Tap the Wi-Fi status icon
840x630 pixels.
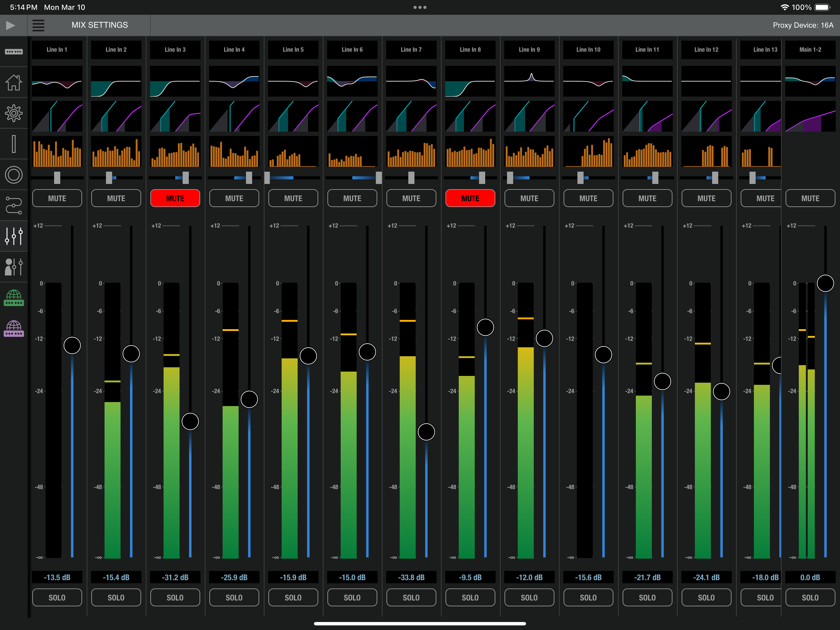tap(785, 7)
